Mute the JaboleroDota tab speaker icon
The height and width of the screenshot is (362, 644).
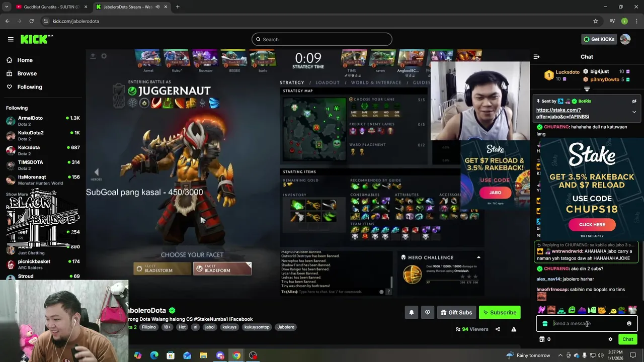(157, 7)
